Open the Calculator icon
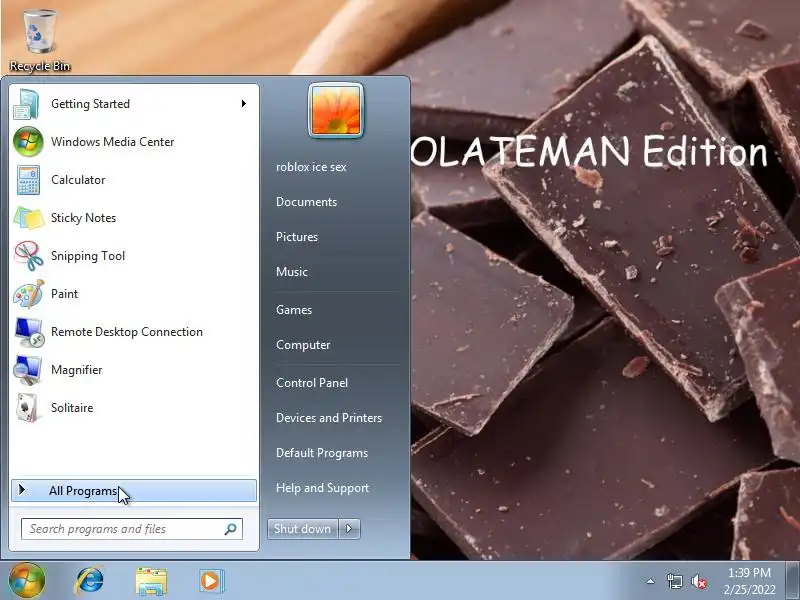 click(x=28, y=180)
